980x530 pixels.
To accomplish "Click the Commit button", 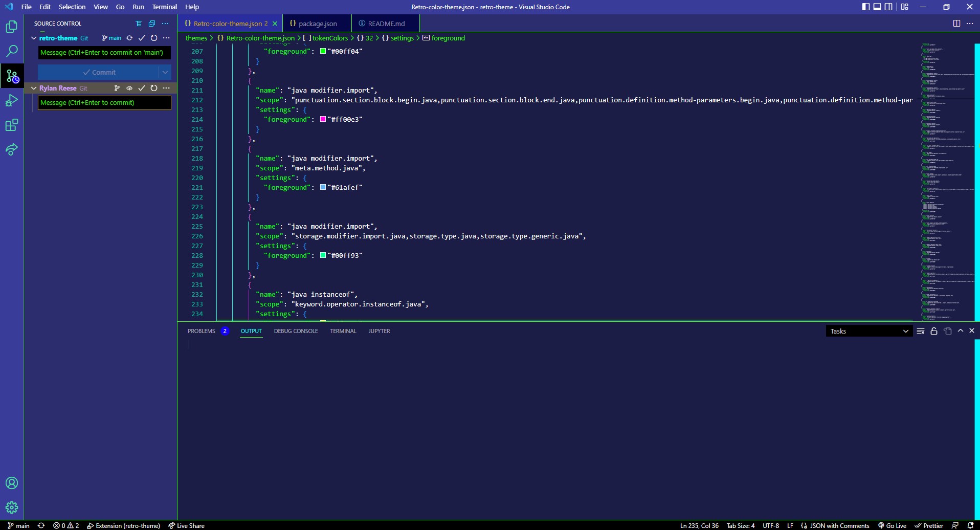I will (99, 72).
